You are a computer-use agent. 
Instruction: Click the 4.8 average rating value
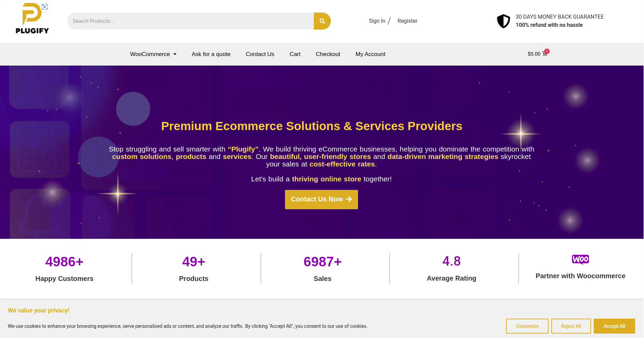[451, 262]
